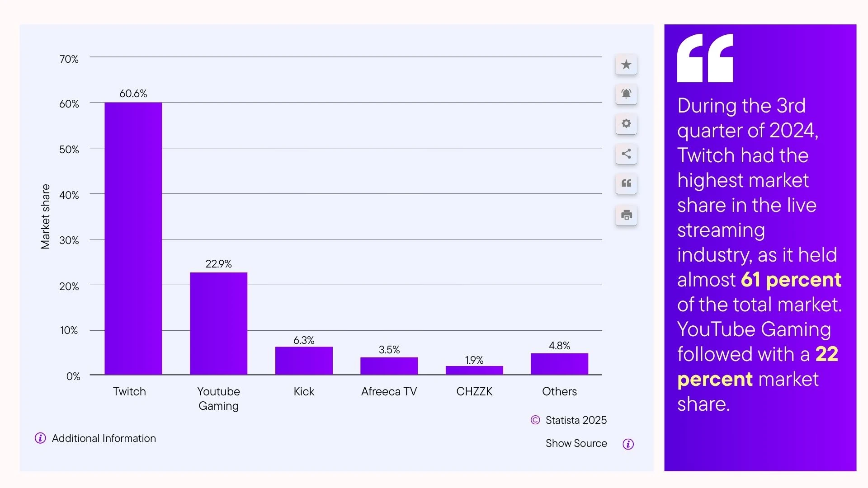Click info icon next to Show Source
This screenshot has height=488, width=868.
click(x=628, y=444)
